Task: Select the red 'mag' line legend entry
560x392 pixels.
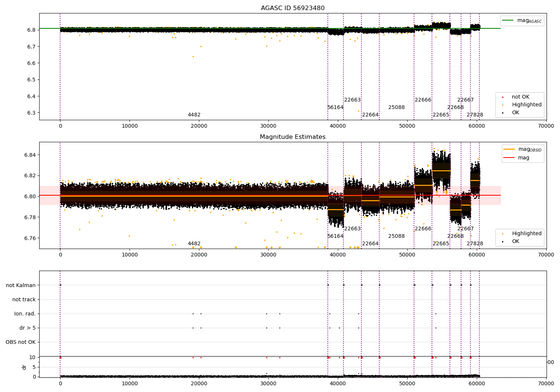Action: tap(516, 158)
